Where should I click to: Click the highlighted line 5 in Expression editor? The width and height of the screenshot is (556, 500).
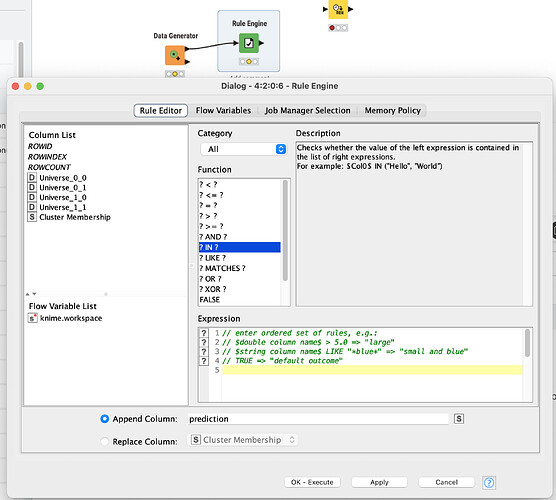[x=372, y=370]
